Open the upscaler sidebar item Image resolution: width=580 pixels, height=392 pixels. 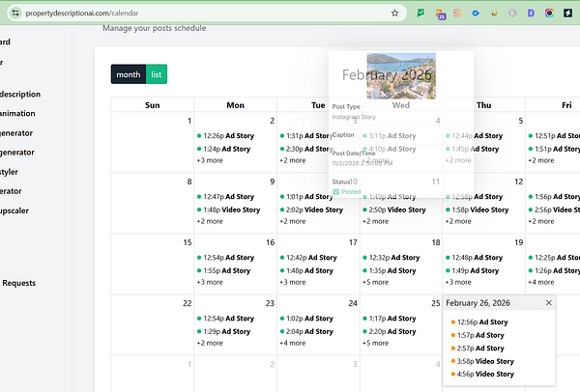coord(14,210)
